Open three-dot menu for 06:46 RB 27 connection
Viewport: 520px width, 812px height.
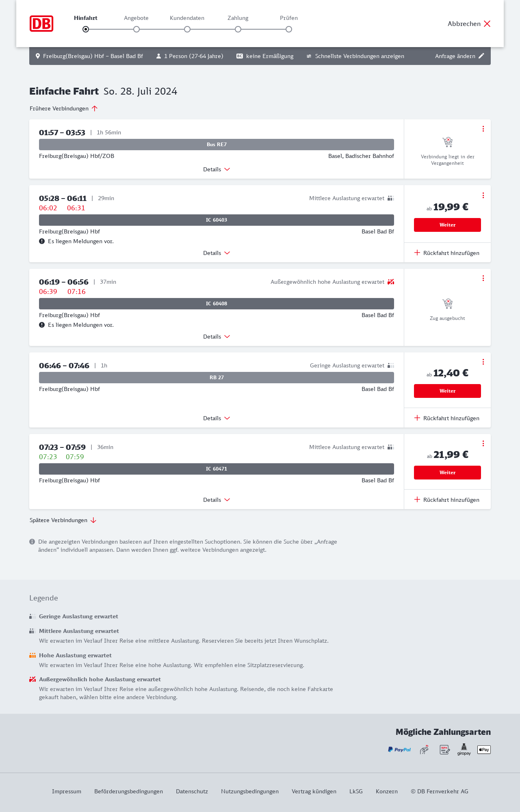483,362
